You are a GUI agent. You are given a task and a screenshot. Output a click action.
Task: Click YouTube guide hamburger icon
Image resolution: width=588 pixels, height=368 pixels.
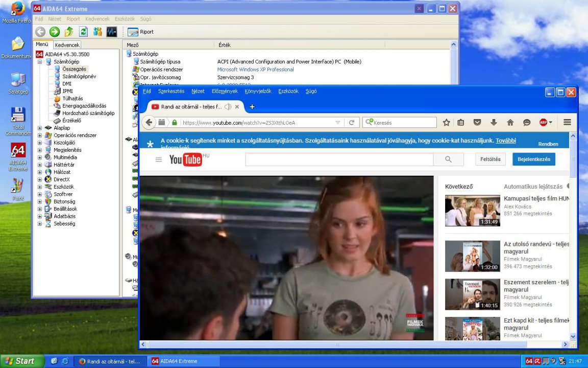pyautogui.click(x=159, y=159)
